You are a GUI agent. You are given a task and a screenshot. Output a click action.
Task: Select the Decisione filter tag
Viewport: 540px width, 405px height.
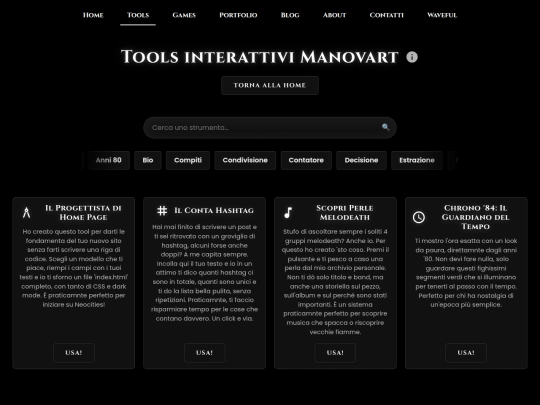[361, 160]
